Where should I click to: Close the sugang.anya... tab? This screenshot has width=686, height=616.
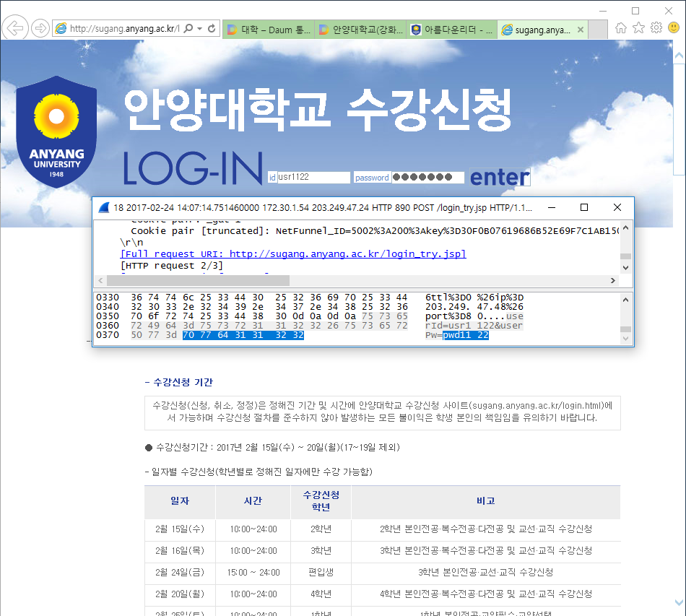point(580,30)
